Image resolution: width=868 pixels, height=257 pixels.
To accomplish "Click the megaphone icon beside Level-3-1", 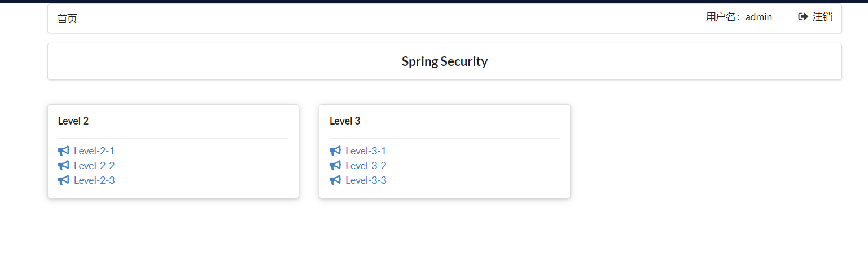I will (x=335, y=151).
